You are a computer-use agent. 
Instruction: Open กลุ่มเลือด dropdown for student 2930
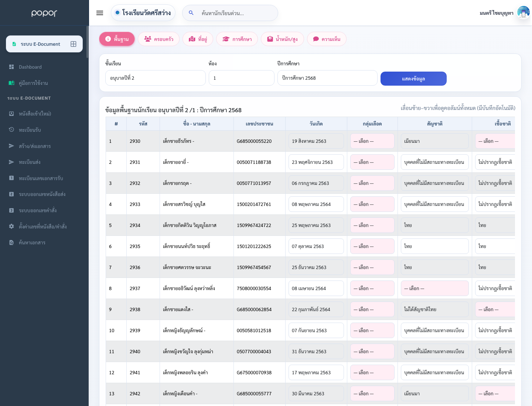[x=372, y=141]
